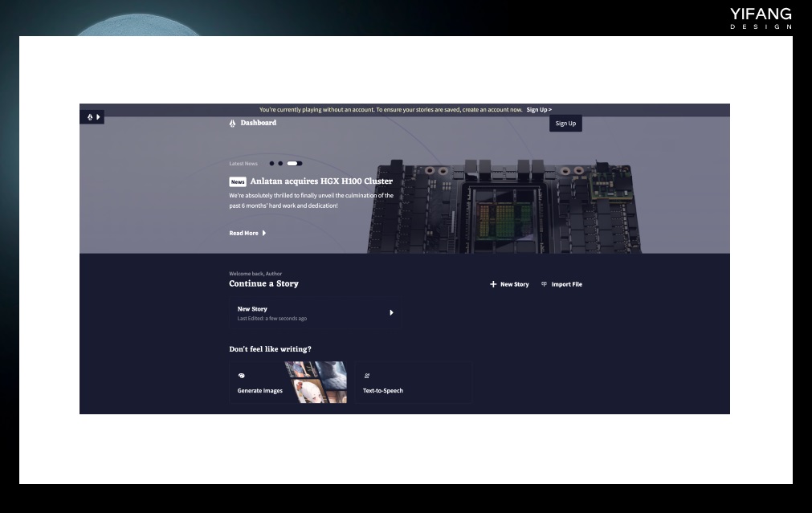Select the first news carousel dot
The width and height of the screenshot is (812, 513).
[x=271, y=164]
